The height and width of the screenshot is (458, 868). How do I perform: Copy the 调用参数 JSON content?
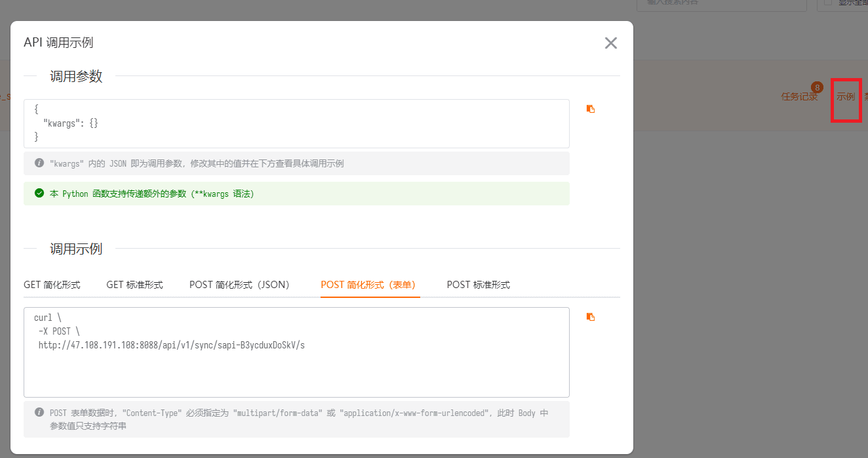591,109
